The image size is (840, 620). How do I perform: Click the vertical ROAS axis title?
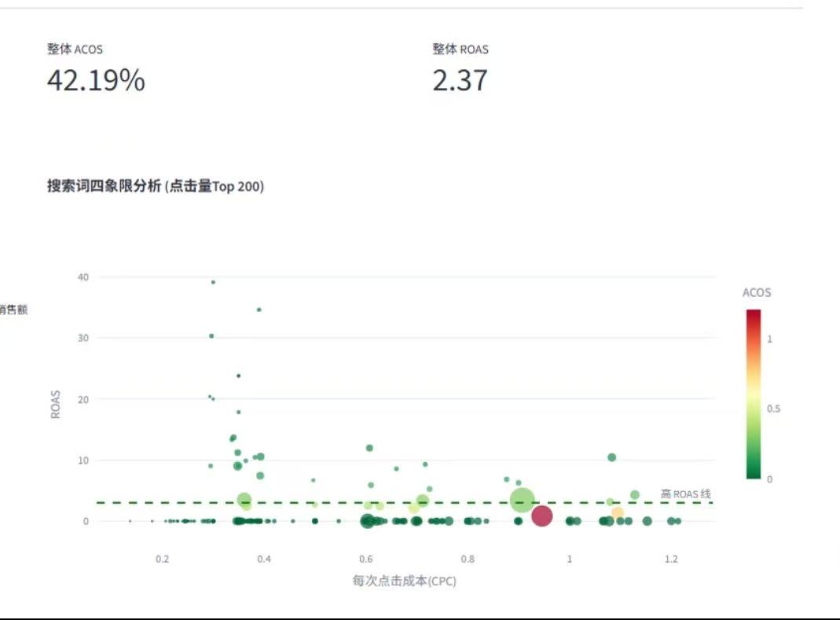click(x=56, y=404)
